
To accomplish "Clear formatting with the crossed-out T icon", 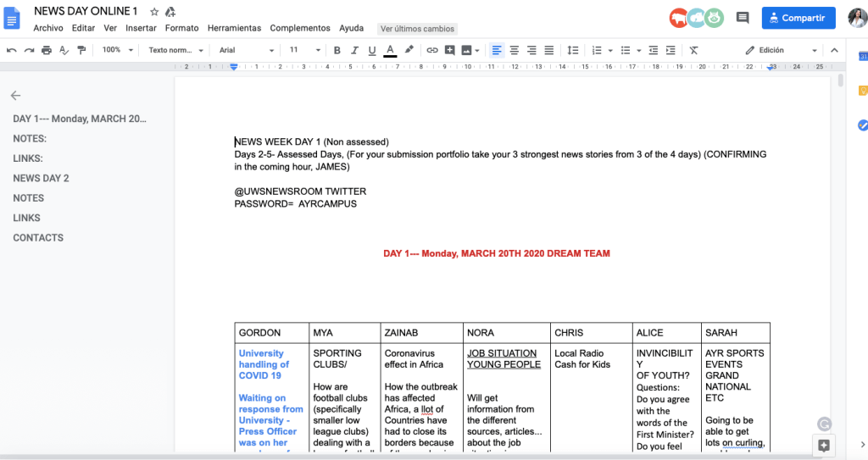I will click(x=694, y=50).
